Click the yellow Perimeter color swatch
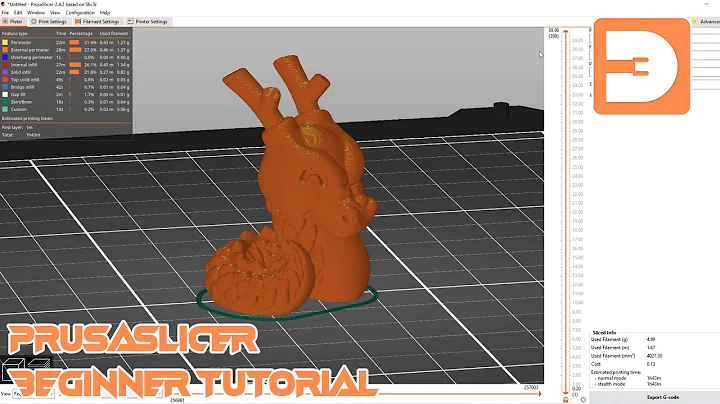Image resolution: width=720 pixels, height=404 pixels. coord(5,42)
